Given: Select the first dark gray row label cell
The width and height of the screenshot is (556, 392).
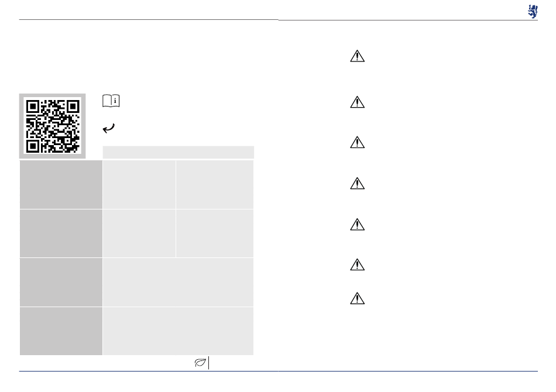Looking at the screenshot, I should [x=61, y=184].
